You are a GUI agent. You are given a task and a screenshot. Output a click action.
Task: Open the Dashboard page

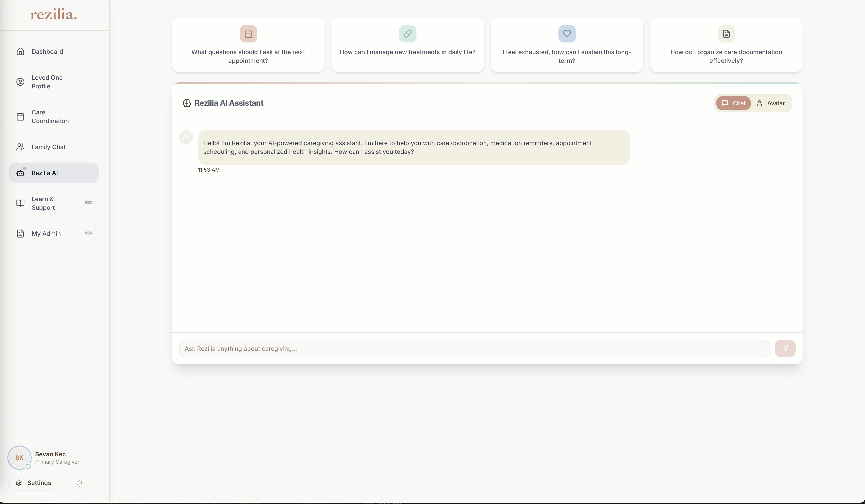click(47, 52)
